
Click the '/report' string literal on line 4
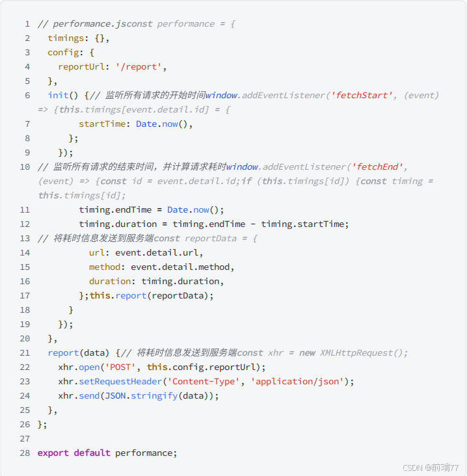coord(138,67)
